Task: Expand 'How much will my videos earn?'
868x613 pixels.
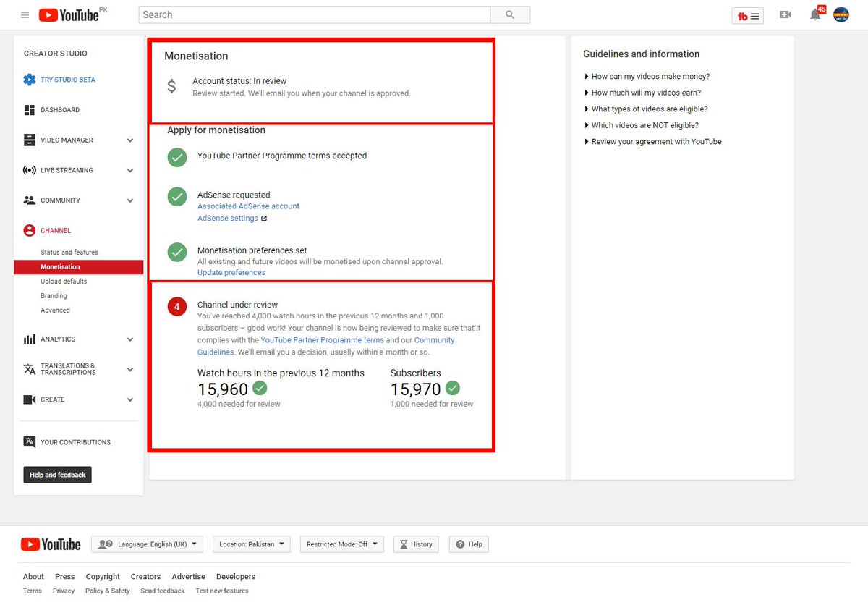Action: 642,93
